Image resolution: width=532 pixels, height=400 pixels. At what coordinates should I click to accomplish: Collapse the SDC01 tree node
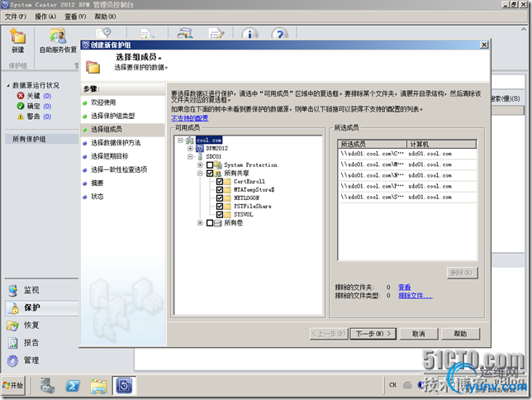coord(190,156)
